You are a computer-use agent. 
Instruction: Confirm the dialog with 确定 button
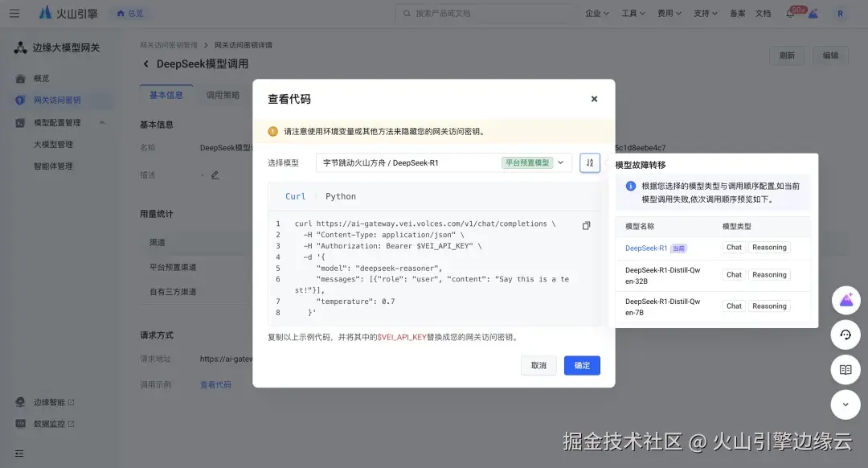(581, 365)
